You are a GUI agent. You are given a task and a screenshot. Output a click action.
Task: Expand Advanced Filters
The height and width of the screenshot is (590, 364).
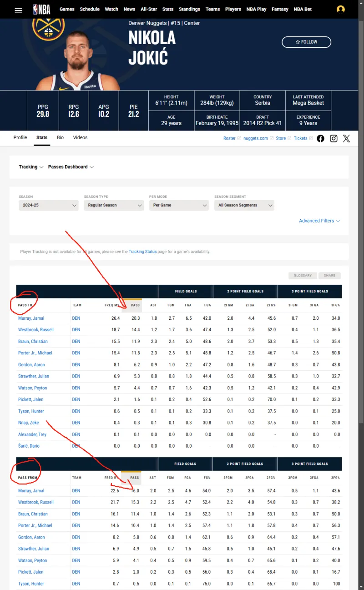pos(319,221)
